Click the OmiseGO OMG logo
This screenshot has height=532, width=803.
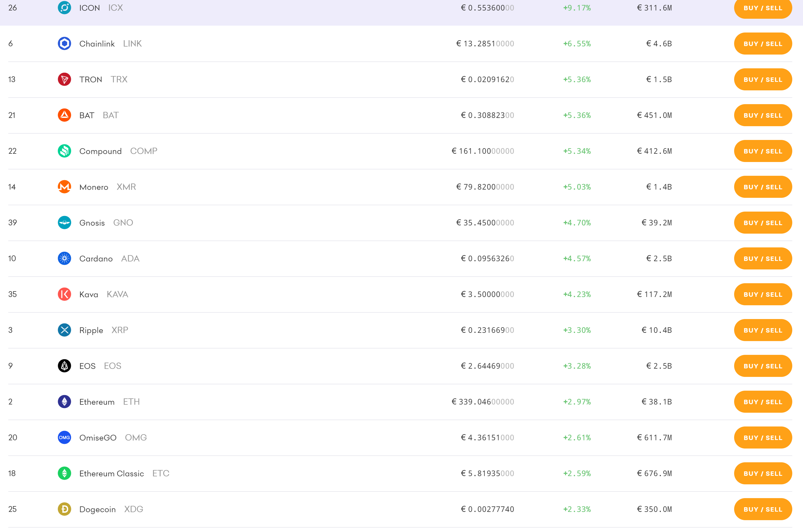pyautogui.click(x=64, y=438)
